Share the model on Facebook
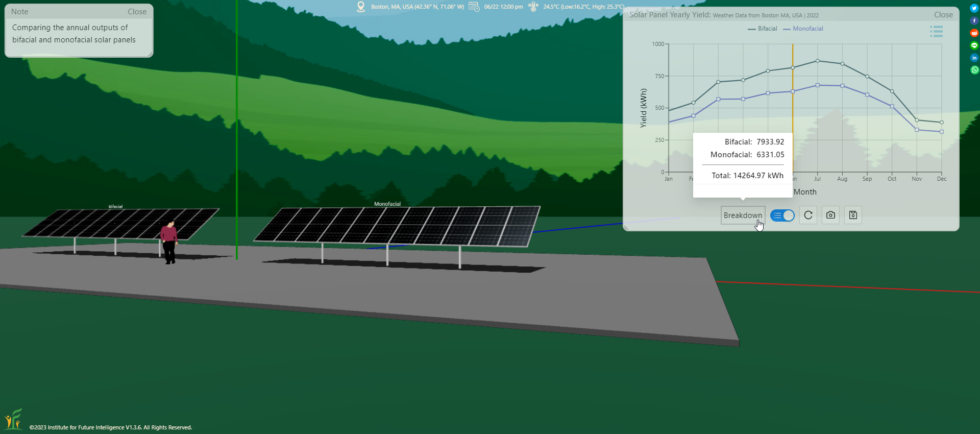 pyautogui.click(x=974, y=21)
